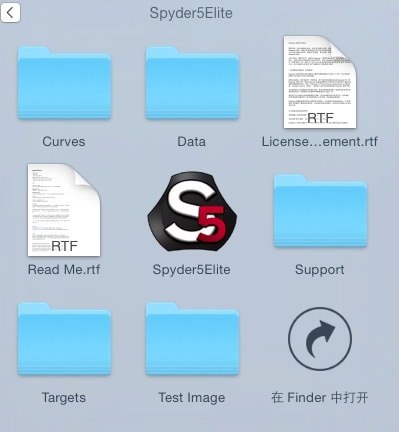Select the 'Data' label text
The height and width of the screenshot is (432, 399).
(x=192, y=142)
